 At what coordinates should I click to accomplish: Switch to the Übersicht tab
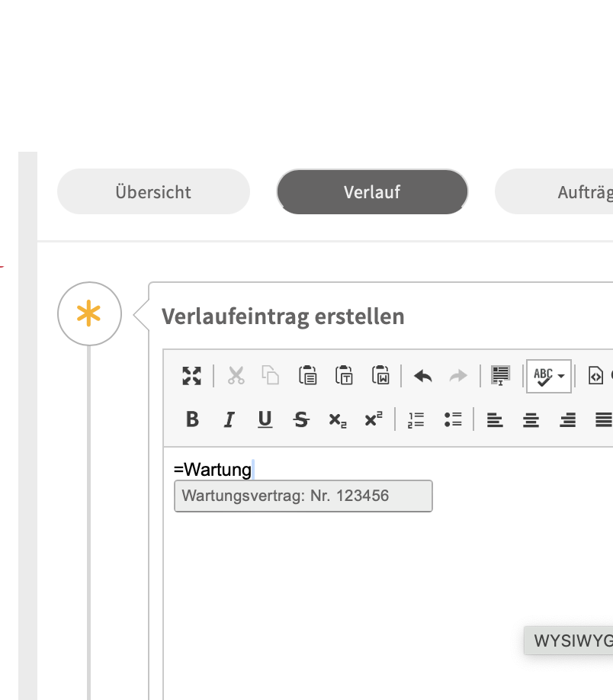click(153, 191)
